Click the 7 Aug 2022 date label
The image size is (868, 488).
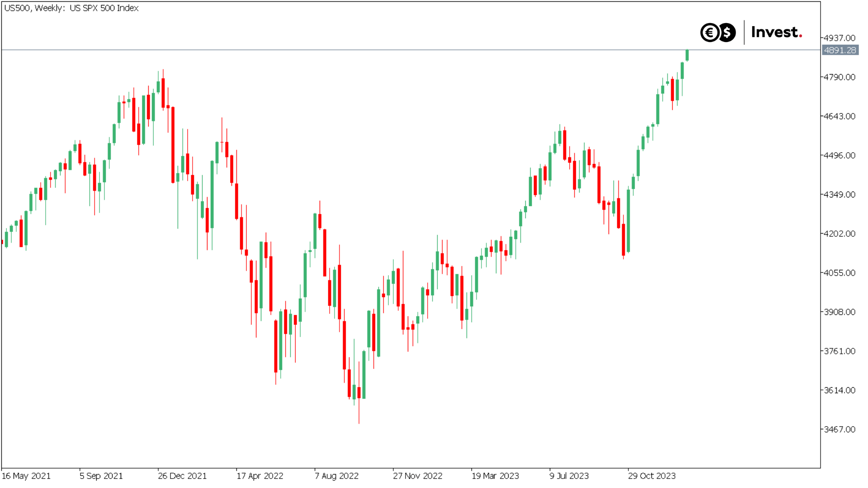coord(337,476)
